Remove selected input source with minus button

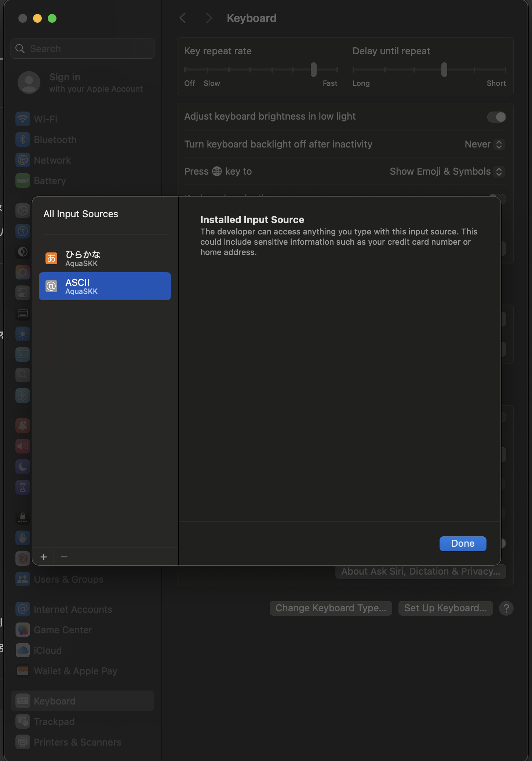pyautogui.click(x=64, y=557)
